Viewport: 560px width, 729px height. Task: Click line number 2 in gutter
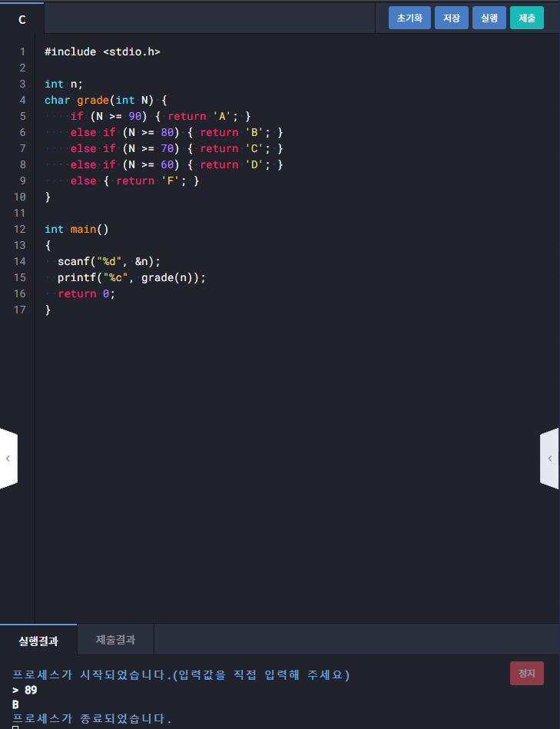(x=22, y=68)
